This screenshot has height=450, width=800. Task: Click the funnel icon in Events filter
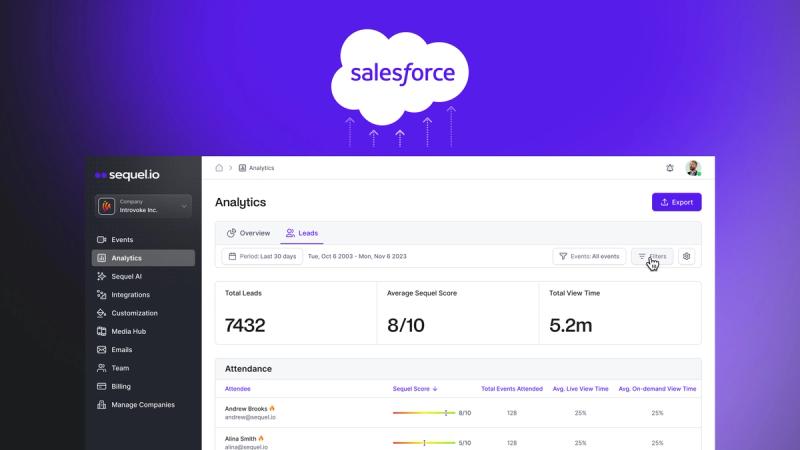pyautogui.click(x=563, y=256)
